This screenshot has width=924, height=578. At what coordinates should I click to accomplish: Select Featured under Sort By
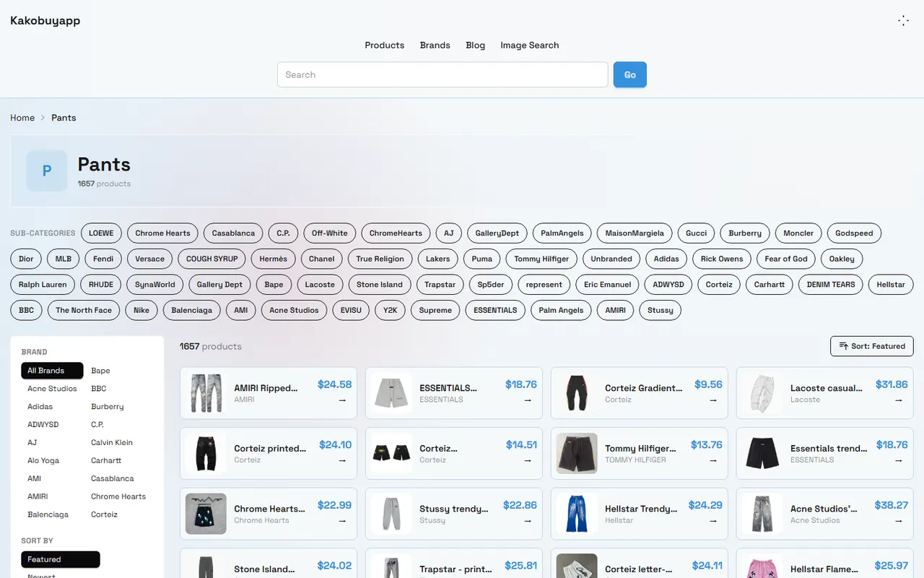pyautogui.click(x=61, y=559)
